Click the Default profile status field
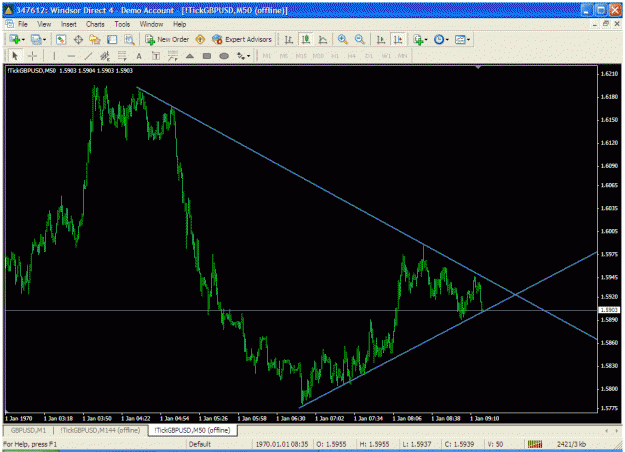Screen dimensions: 625x452 click(x=219, y=444)
